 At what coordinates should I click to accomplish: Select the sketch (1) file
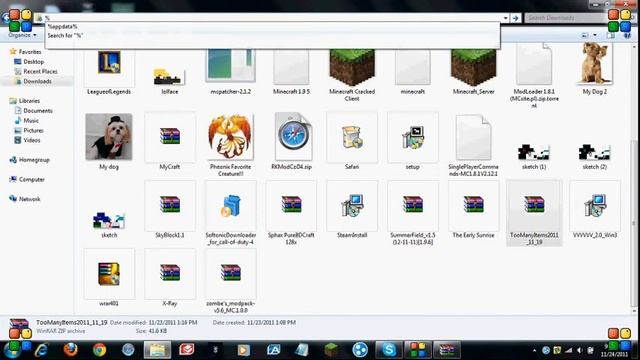click(x=534, y=153)
